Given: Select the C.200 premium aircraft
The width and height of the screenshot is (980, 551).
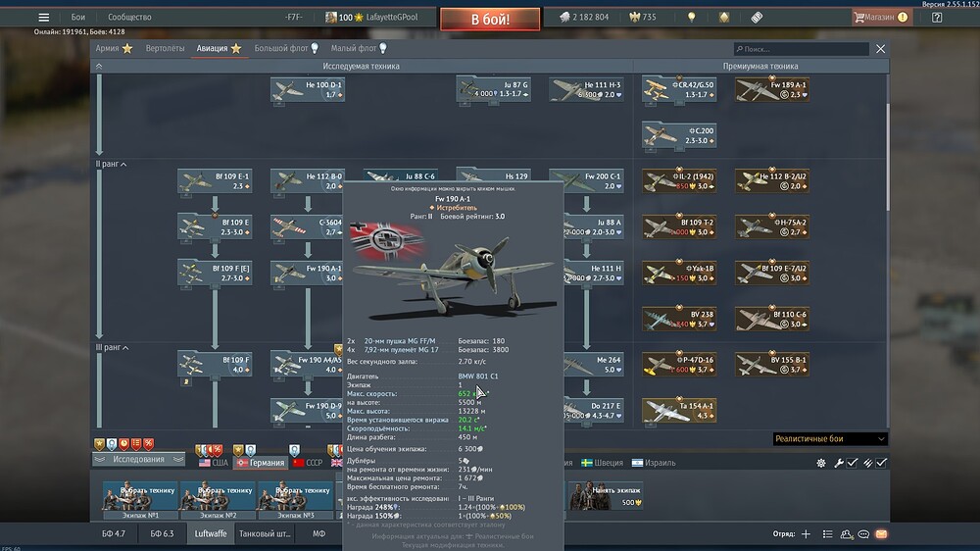Looking at the screenshot, I should [679, 135].
